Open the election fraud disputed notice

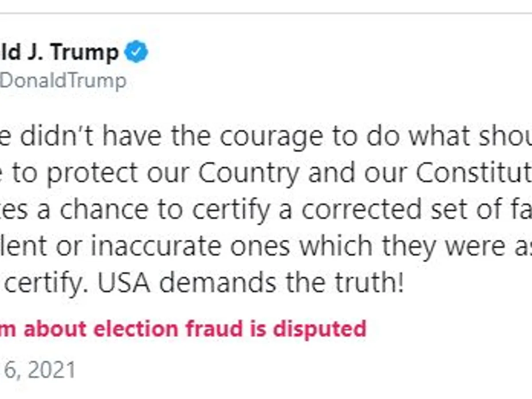point(183,329)
